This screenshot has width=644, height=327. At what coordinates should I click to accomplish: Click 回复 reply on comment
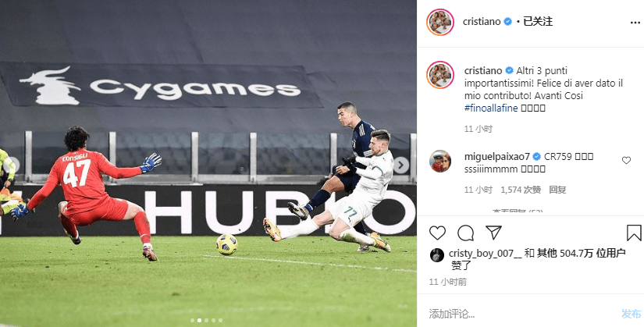[558, 190]
